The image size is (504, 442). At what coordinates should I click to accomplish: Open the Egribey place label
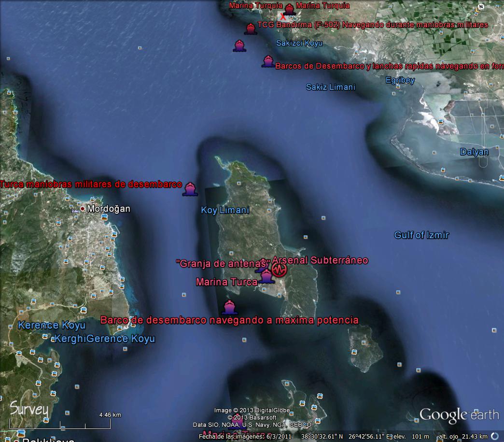400,80
